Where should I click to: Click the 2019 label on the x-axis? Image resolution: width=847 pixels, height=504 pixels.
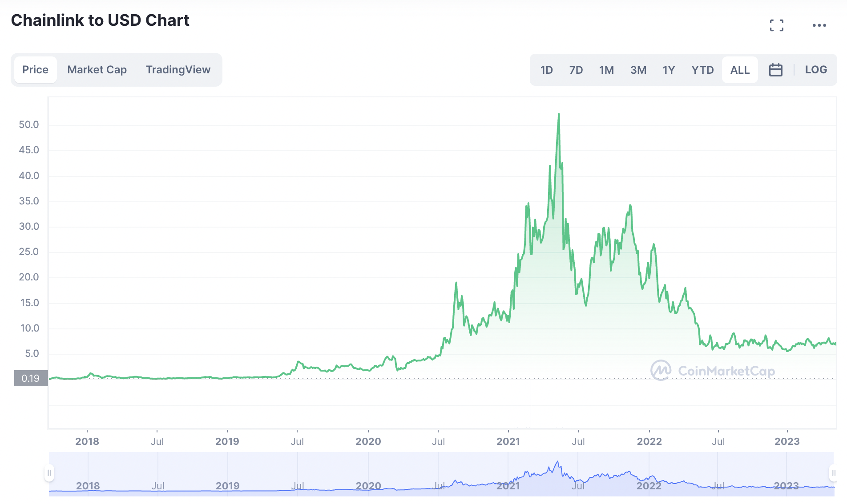(227, 441)
